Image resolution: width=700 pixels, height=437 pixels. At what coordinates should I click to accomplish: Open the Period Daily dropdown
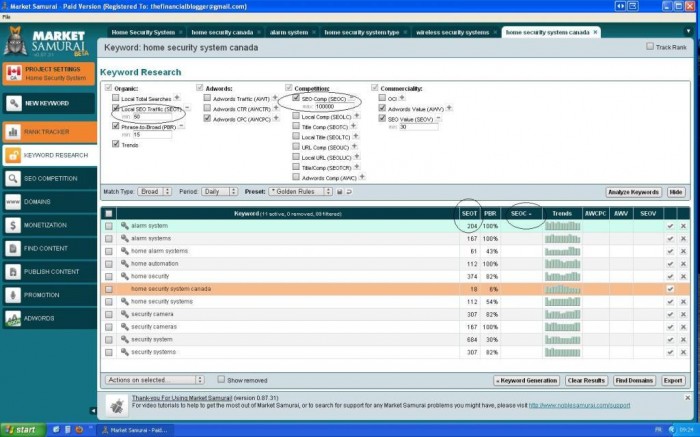[219, 191]
